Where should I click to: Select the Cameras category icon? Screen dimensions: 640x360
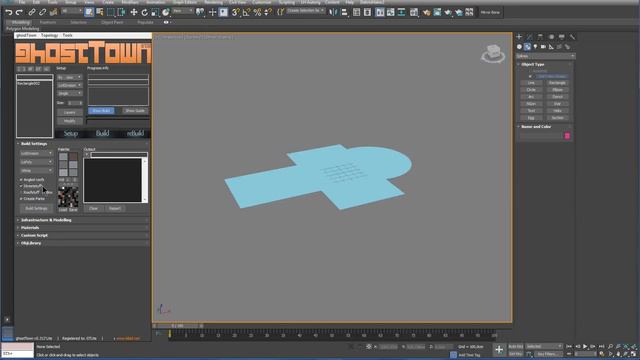click(543, 47)
